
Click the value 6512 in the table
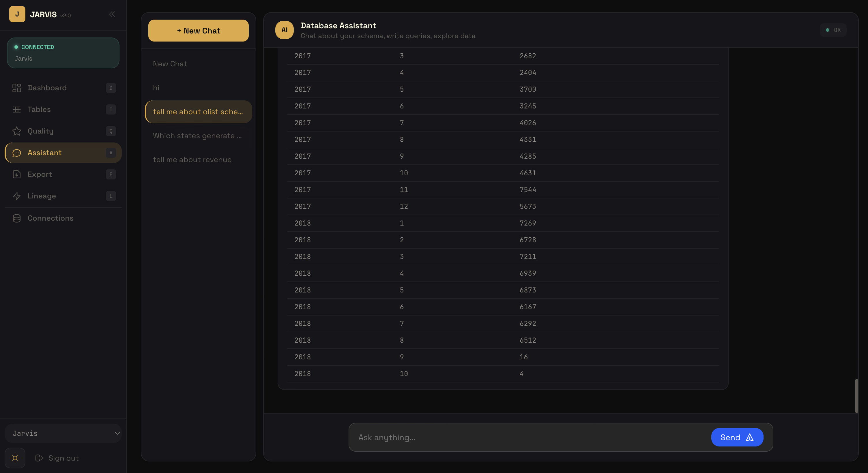coord(528,340)
